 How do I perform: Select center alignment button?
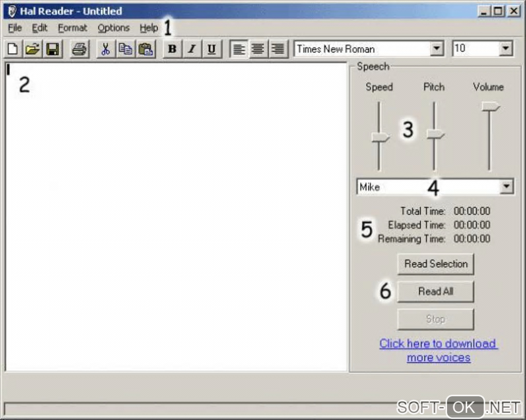click(258, 49)
